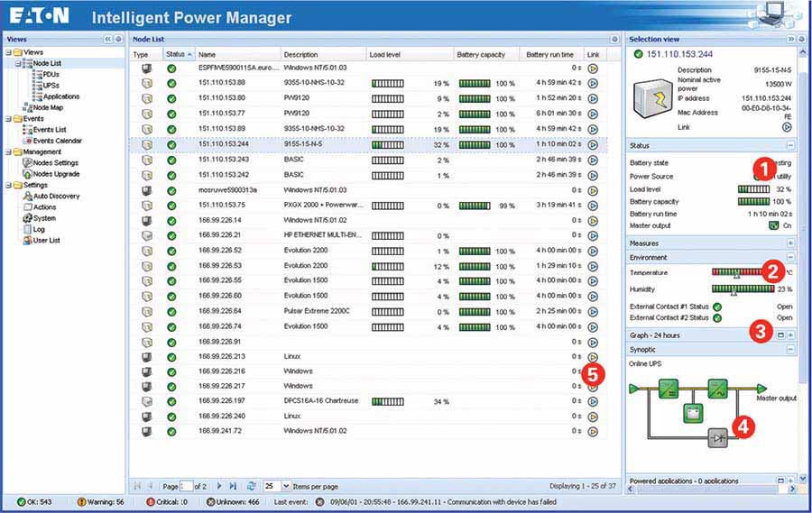This screenshot has height=513, width=812.
Task: Click device type icon for mosruwe5900313a row
Action: point(147,190)
